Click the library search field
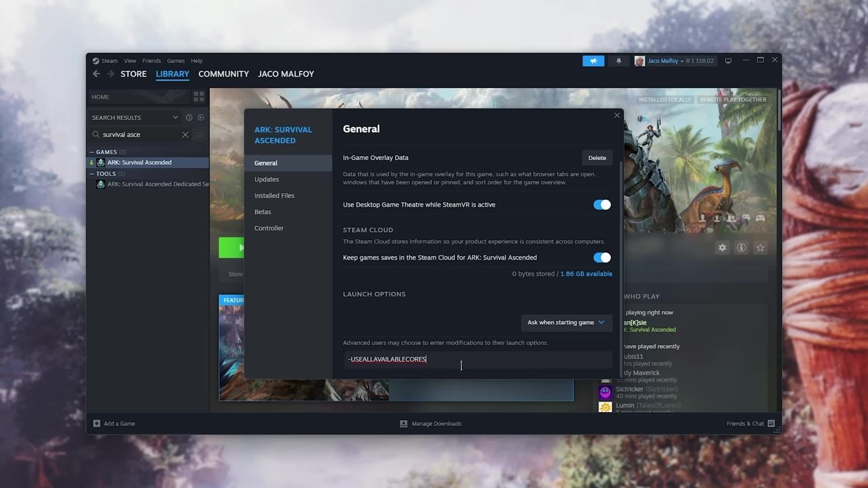This screenshot has width=868, height=488. pos(141,135)
